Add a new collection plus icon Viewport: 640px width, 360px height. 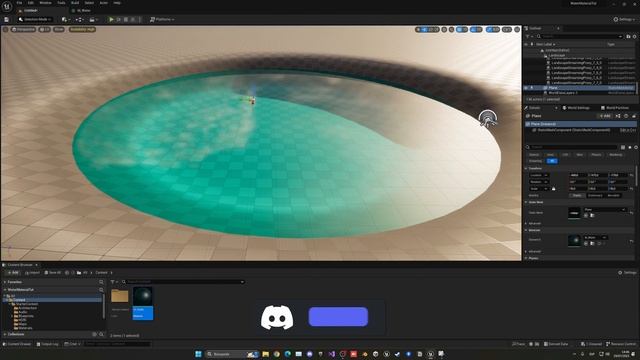point(94,334)
